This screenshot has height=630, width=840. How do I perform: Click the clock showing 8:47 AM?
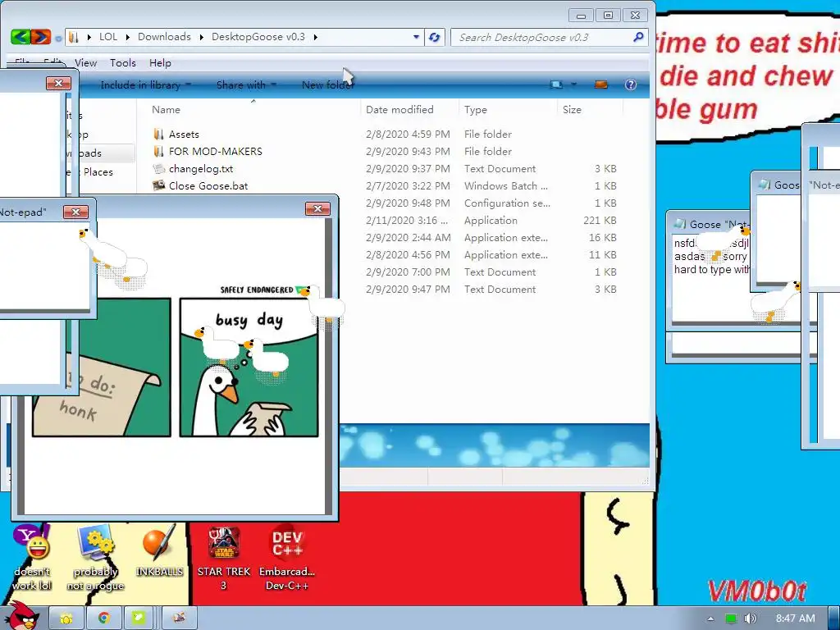[x=796, y=619]
